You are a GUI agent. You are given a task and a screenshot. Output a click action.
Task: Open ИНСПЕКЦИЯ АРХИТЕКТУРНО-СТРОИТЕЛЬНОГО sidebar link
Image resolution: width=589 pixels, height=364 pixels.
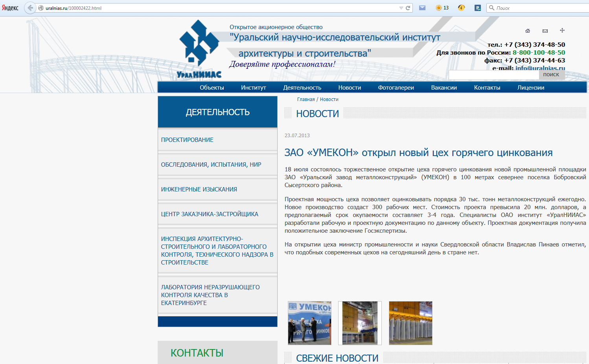click(x=217, y=251)
